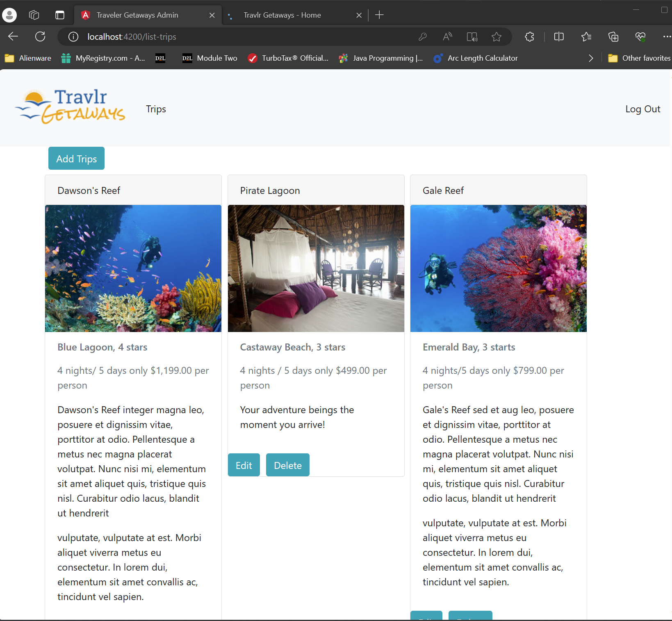The width and height of the screenshot is (672, 621).
Task: Open a new browser tab
Action: 380,15
